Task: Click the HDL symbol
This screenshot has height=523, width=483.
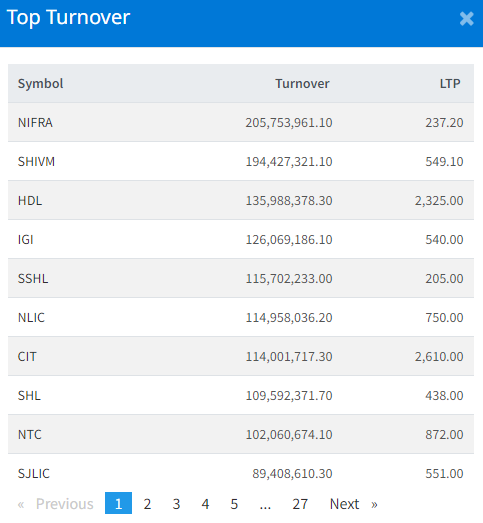Action: [30, 200]
